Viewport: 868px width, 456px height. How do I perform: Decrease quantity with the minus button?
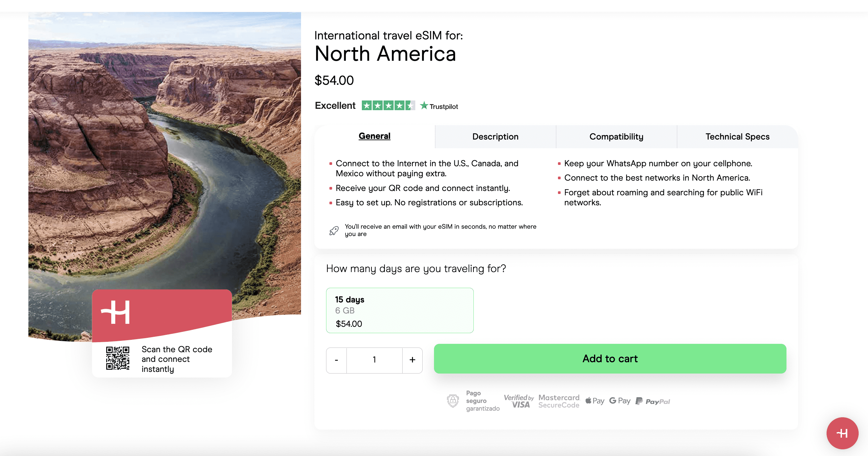pyautogui.click(x=336, y=360)
